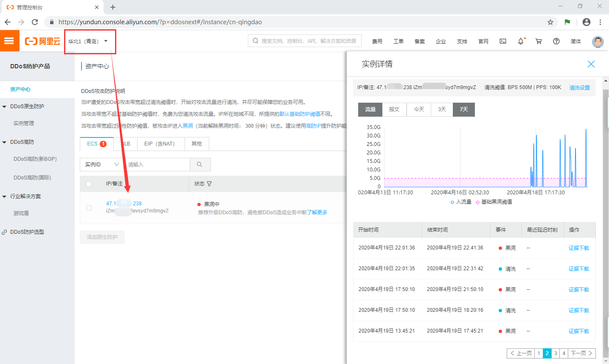Select the 流量 chart tab
Screen dimensions: 609x364
(x=370, y=109)
